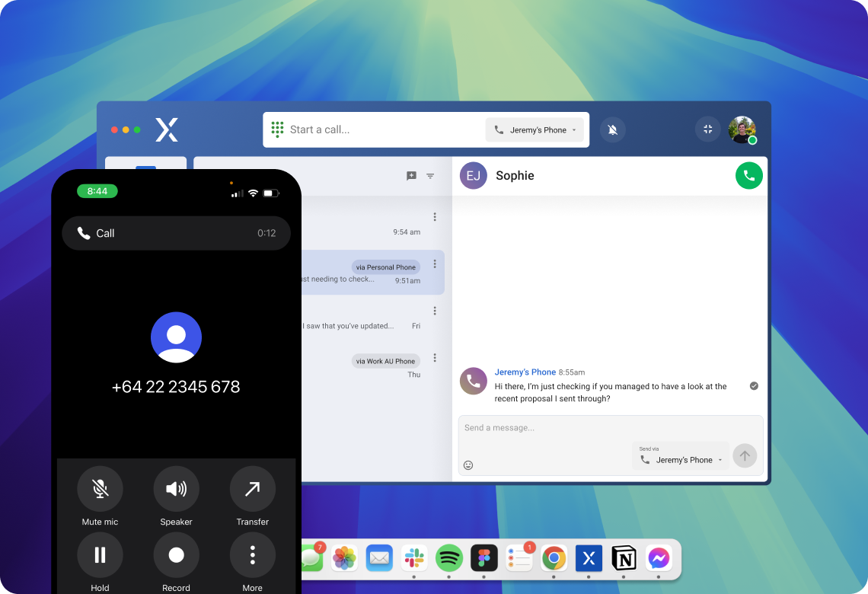Tap the +64 22 2345 678 number
The image size is (868, 594).
pos(176,386)
